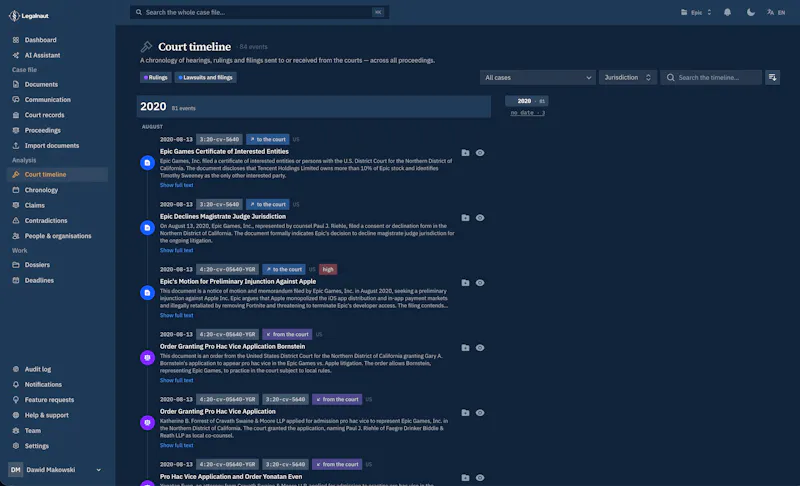Jump to no date events link
The width and height of the screenshot is (800, 486).
[528, 113]
